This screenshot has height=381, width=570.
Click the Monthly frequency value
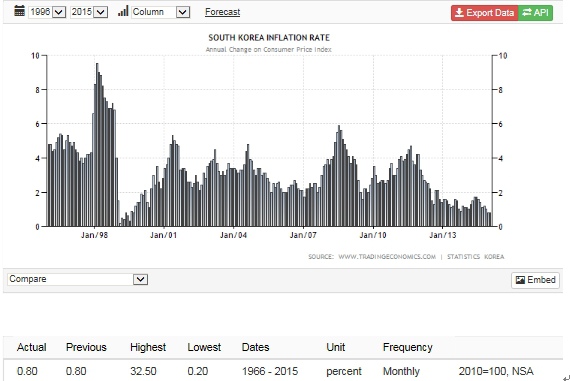(401, 372)
